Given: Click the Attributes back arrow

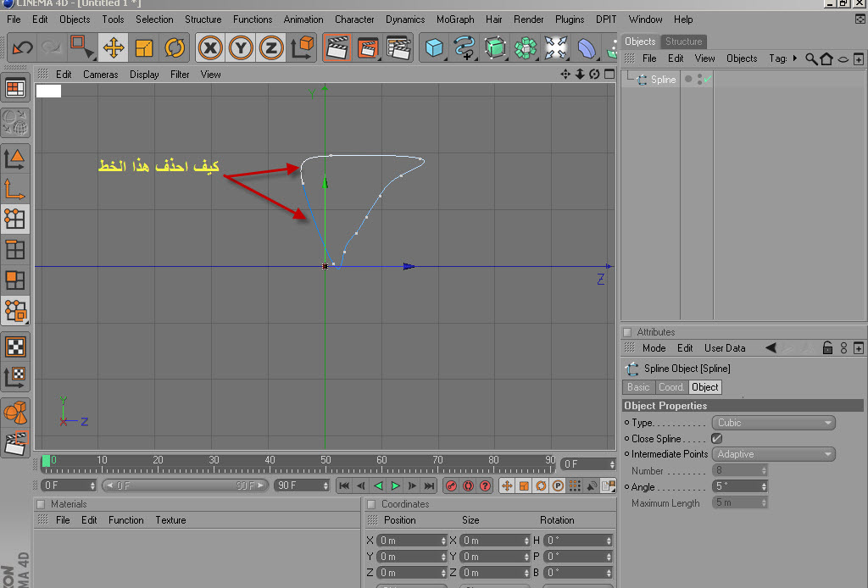Looking at the screenshot, I should click(771, 348).
